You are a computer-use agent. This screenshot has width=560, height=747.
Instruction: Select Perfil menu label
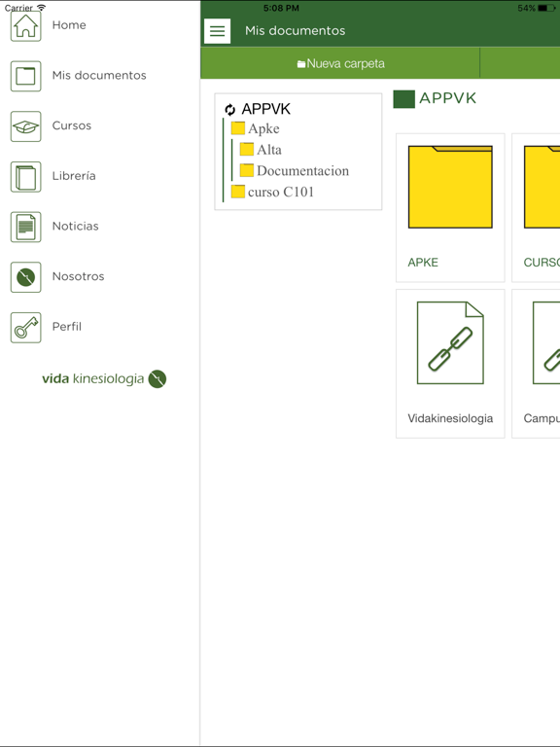pos(67,327)
